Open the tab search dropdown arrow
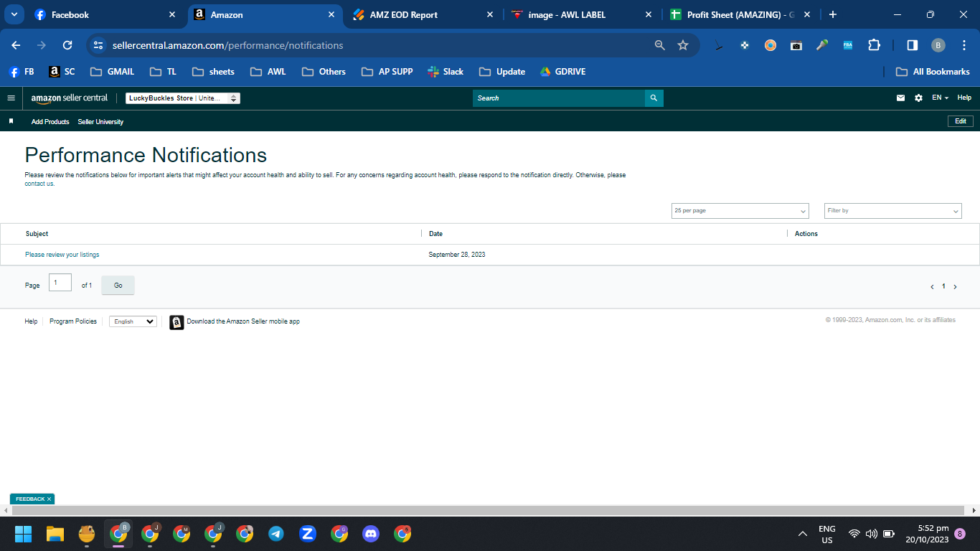This screenshot has width=980, height=551. pyautogui.click(x=14, y=14)
